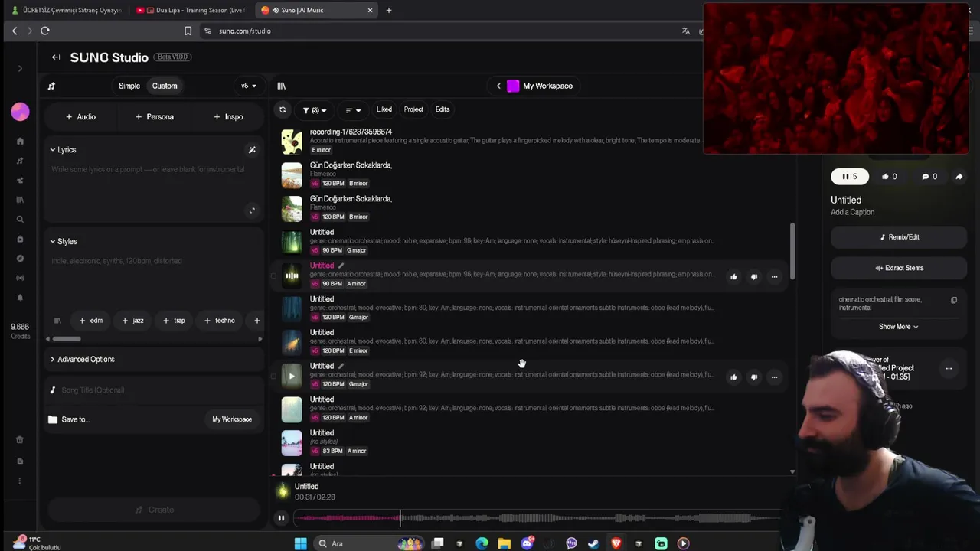Open Windows Start menu
The width and height of the screenshot is (980, 551).
(300, 543)
